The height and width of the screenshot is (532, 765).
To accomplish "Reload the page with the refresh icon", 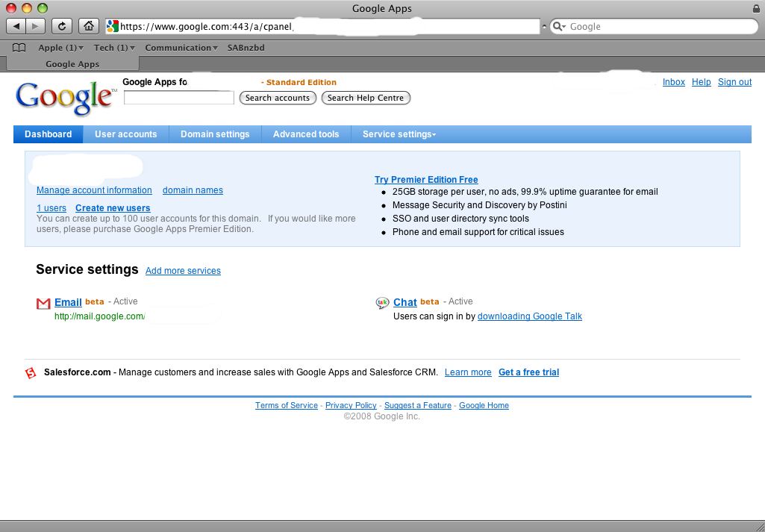I will tap(61, 26).
